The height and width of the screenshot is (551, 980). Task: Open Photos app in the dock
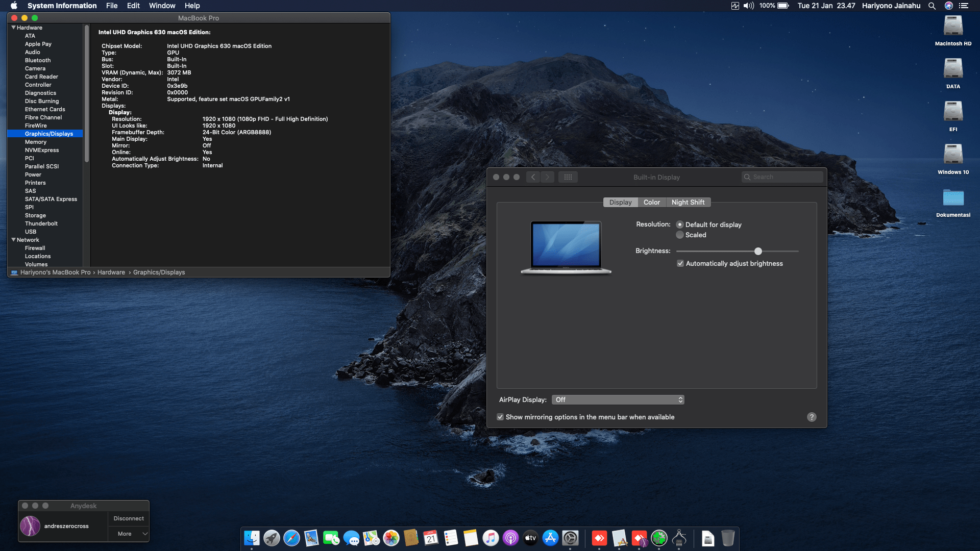pyautogui.click(x=391, y=538)
